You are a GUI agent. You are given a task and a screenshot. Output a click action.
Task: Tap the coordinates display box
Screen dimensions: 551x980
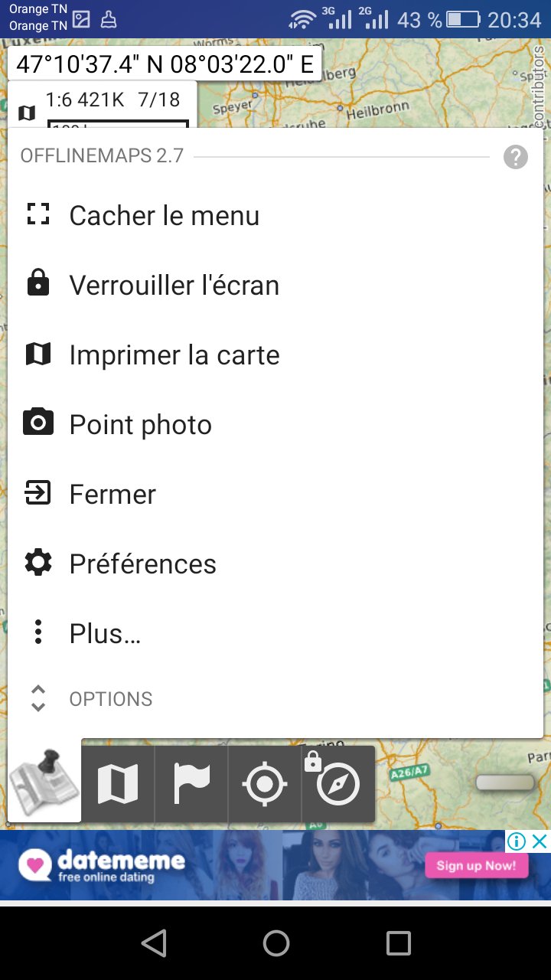click(x=165, y=64)
